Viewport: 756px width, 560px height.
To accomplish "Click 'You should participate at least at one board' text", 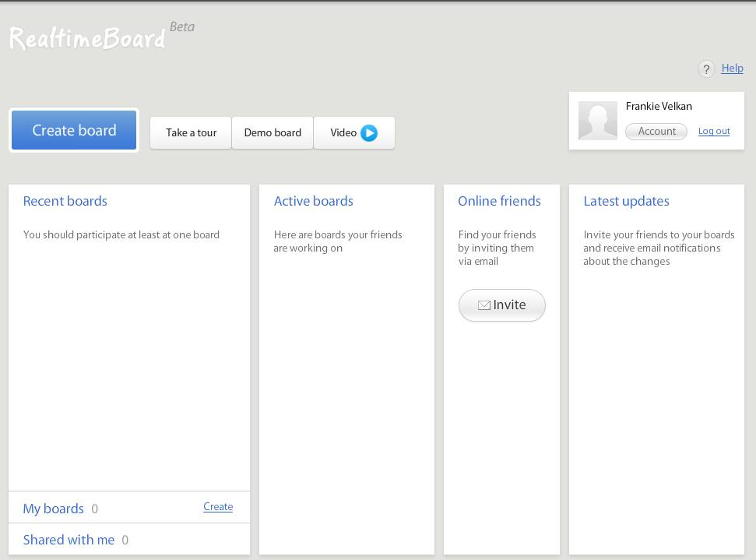I will [x=121, y=235].
